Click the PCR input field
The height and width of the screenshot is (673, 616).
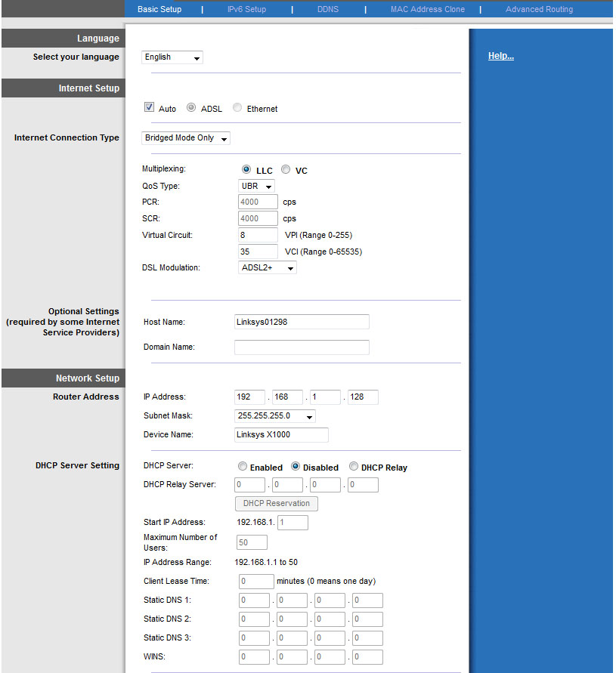258,202
